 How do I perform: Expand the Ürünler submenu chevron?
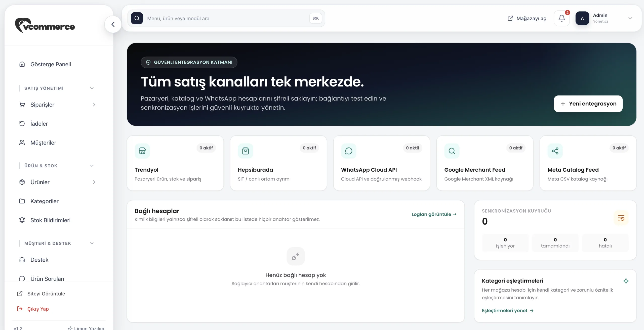pyautogui.click(x=94, y=182)
